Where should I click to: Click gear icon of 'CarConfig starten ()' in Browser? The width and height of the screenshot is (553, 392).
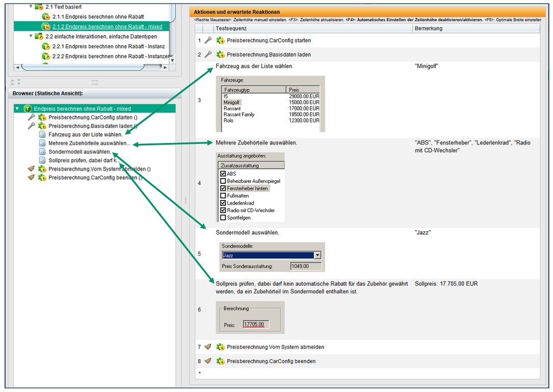42,117
